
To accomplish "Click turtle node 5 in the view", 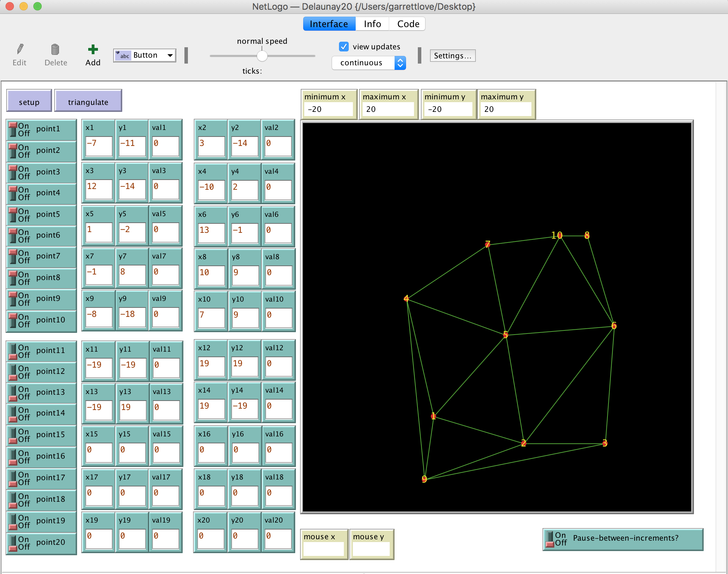I will pos(505,335).
